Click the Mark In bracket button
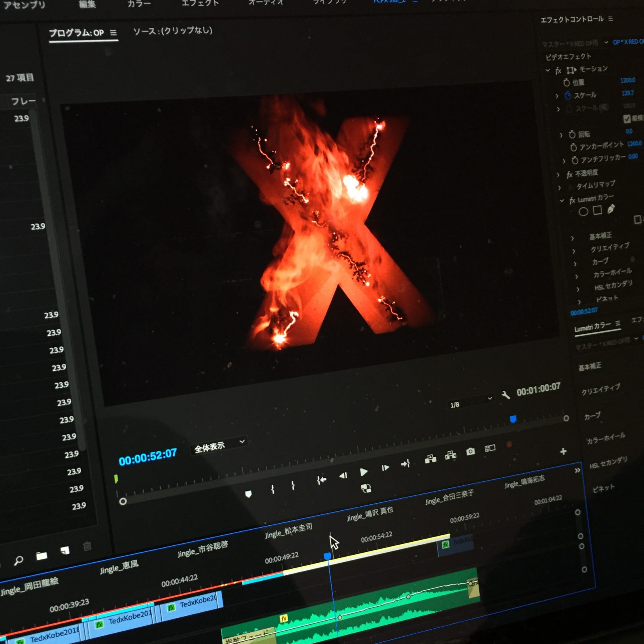 pyautogui.click(x=272, y=489)
